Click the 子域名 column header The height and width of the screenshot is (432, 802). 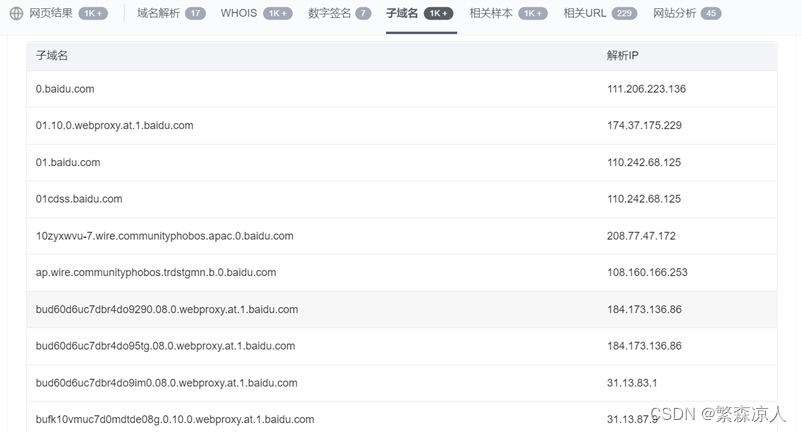coord(52,56)
